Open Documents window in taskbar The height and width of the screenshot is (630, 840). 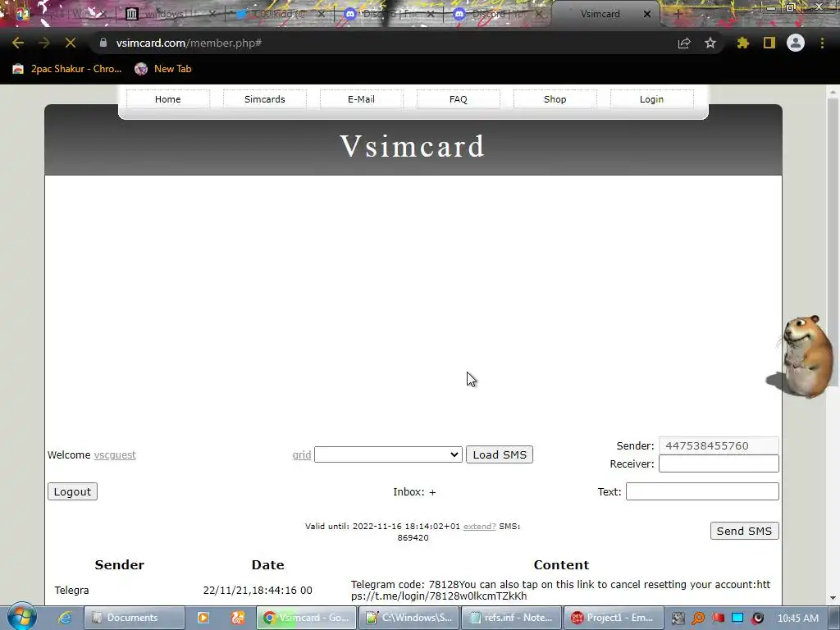134,618
